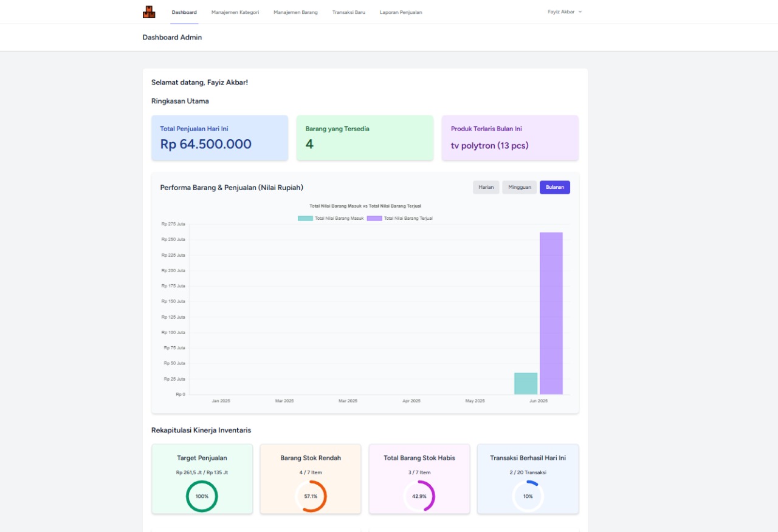This screenshot has height=532, width=778.
Task: Select the Bulanan chart period
Action: [x=554, y=187]
